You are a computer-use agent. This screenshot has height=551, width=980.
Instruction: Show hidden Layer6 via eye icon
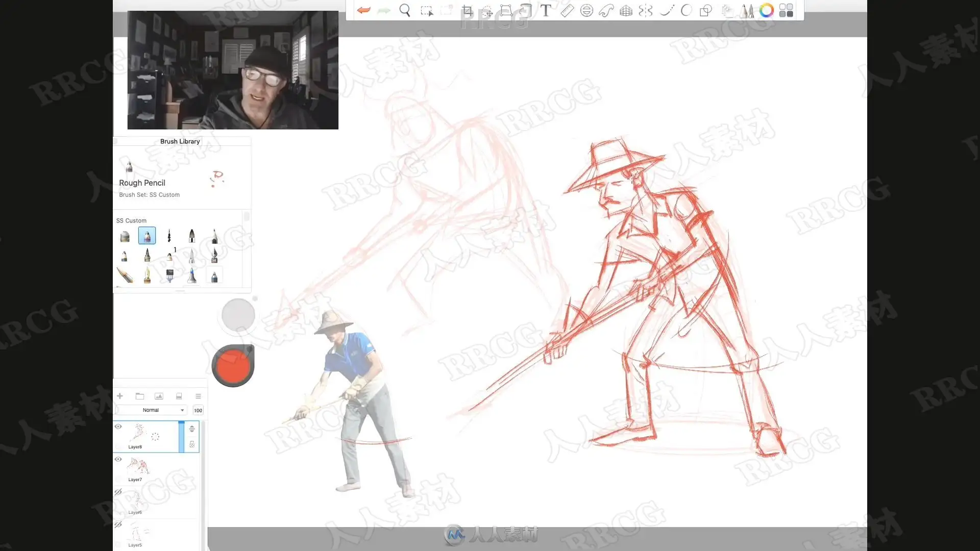point(118,492)
